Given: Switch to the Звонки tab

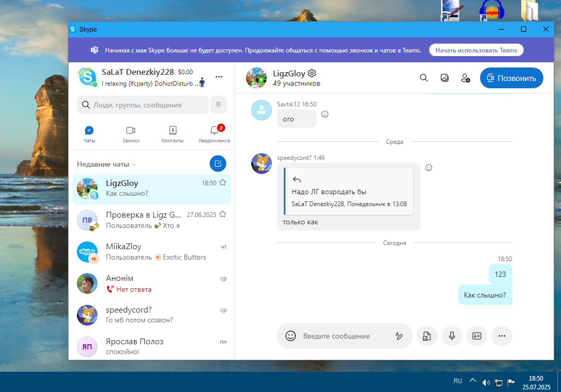Looking at the screenshot, I should pos(131,134).
